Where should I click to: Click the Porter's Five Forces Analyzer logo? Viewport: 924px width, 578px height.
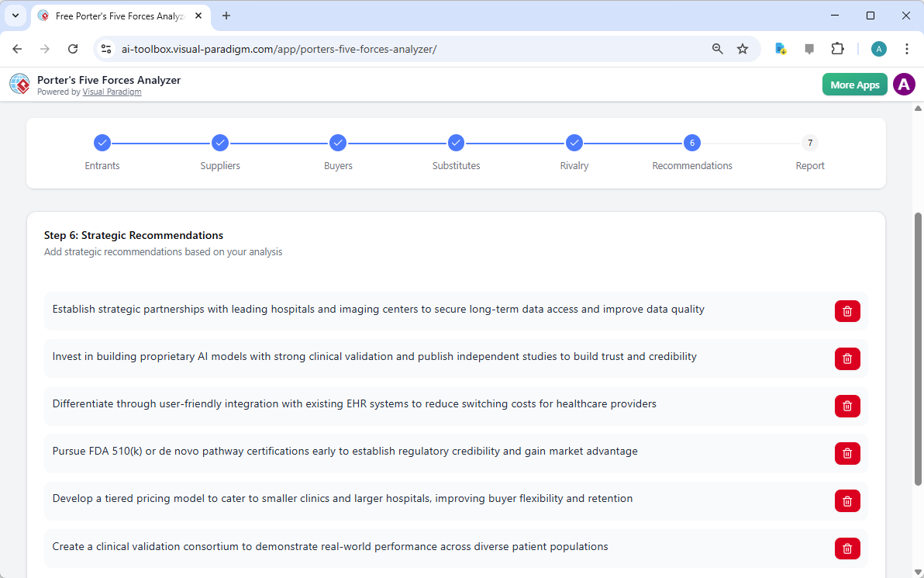click(19, 84)
